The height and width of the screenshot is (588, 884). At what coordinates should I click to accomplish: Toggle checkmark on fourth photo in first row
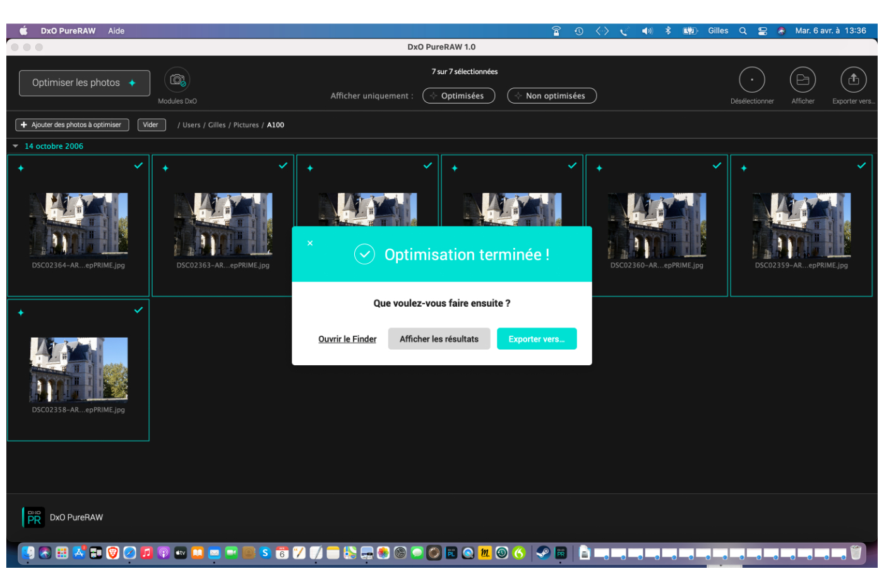coord(572,165)
